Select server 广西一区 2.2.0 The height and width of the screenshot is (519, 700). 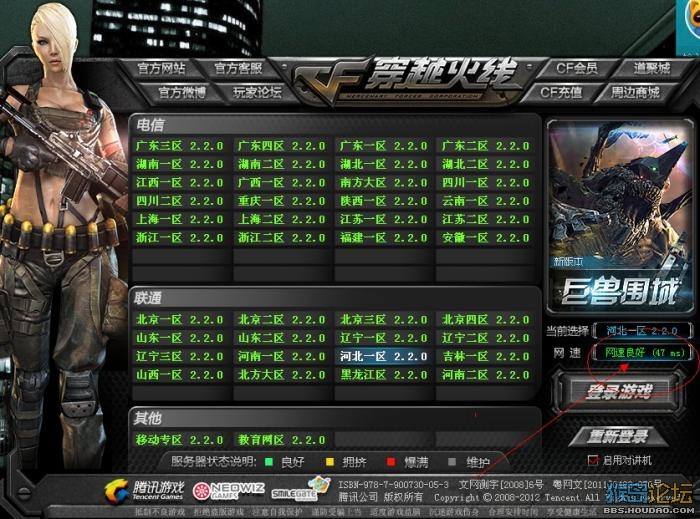click(282, 183)
